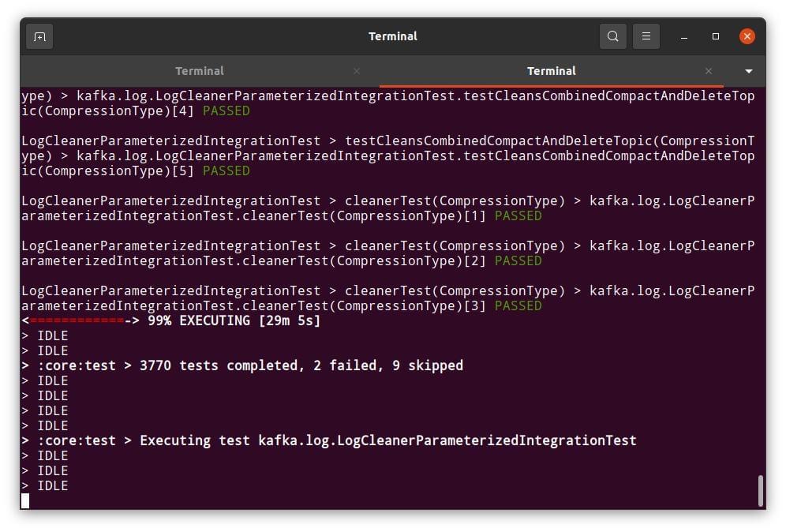Expand the tab list dropdown arrow

(748, 71)
